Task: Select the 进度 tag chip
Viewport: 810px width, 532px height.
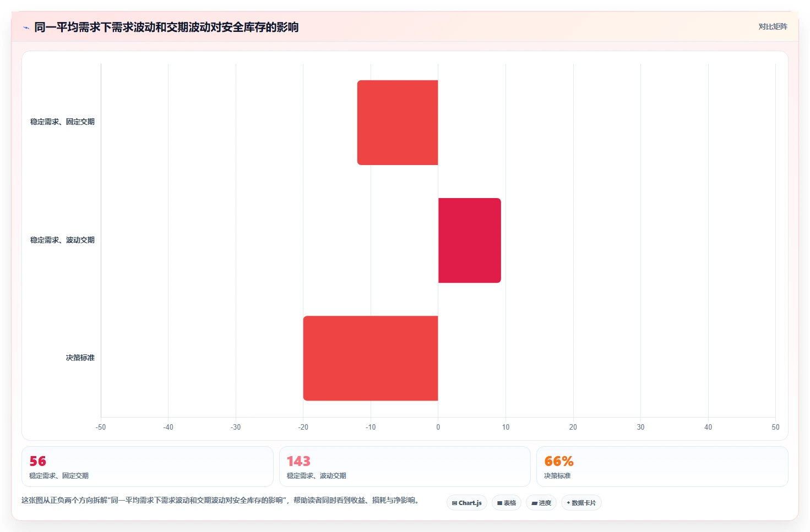Action: point(541,503)
